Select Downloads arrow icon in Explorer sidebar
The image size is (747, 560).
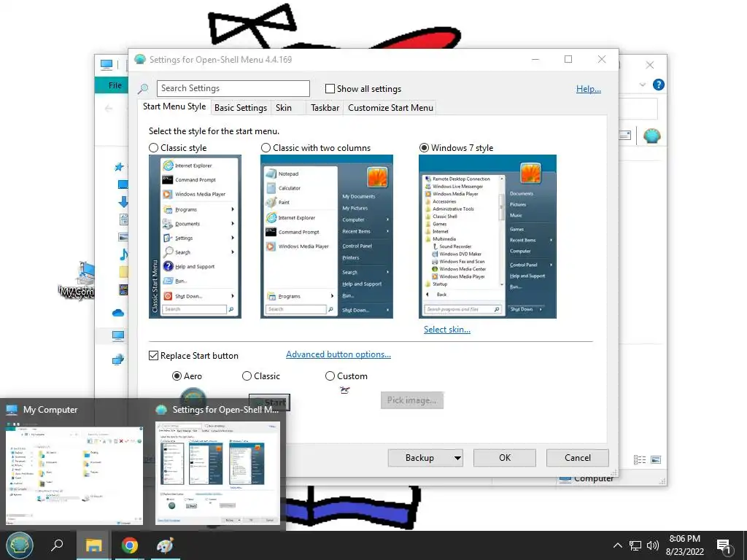(x=123, y=201)
